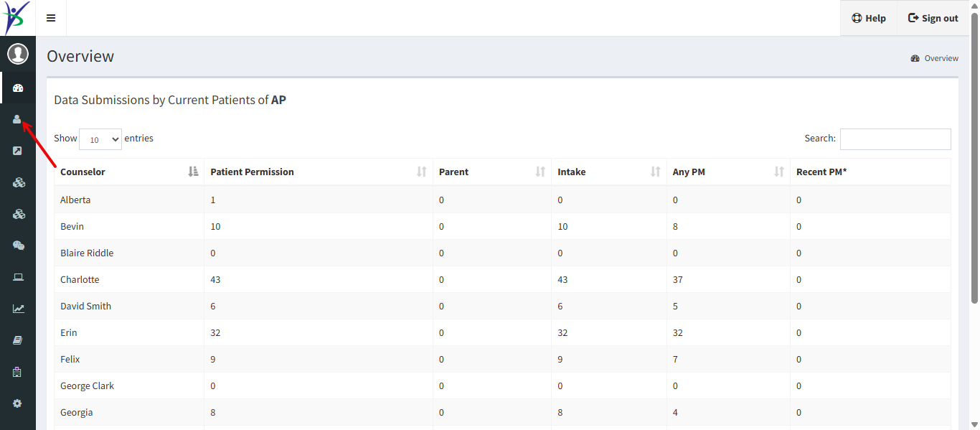
Task: Open the person icon in sidebar
Action: [x=17, y=119]
